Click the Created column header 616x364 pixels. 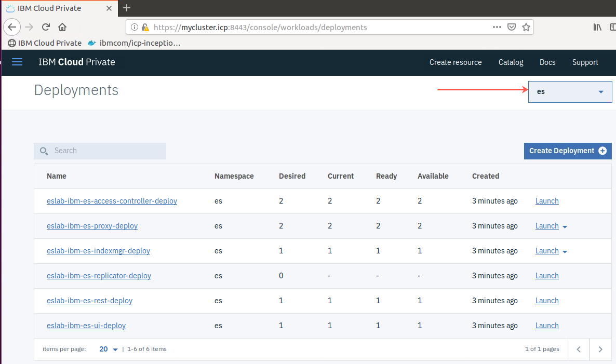[486, 177]
